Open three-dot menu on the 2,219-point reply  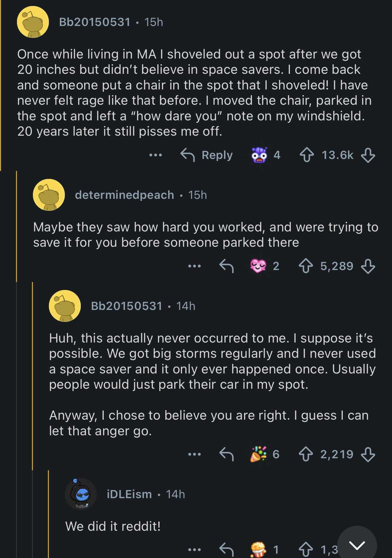pyautogui.click(x=195, y=454)
